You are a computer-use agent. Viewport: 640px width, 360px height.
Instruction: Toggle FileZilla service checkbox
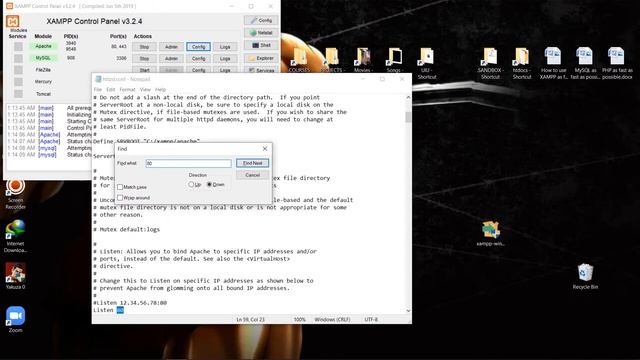18,70
